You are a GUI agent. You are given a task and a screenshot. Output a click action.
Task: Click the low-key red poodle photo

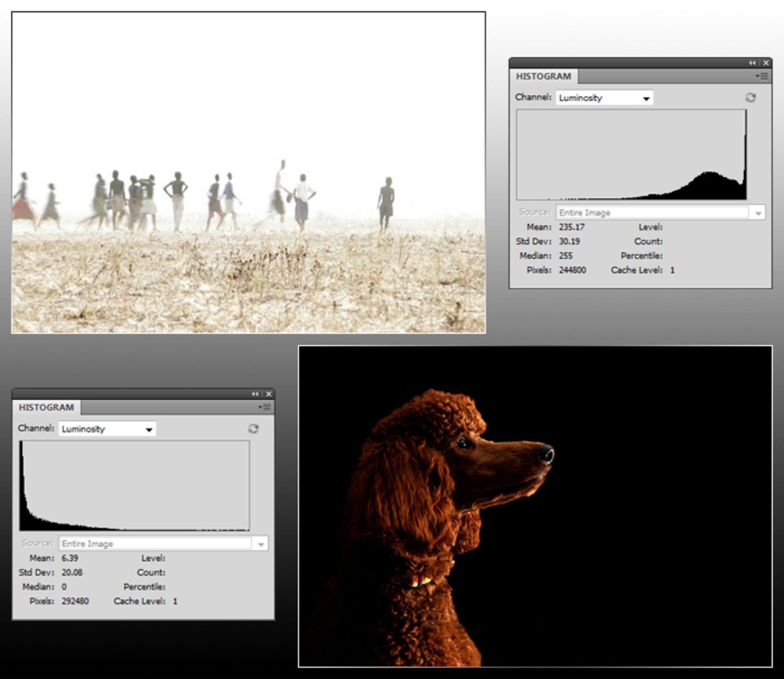[535, 507]
